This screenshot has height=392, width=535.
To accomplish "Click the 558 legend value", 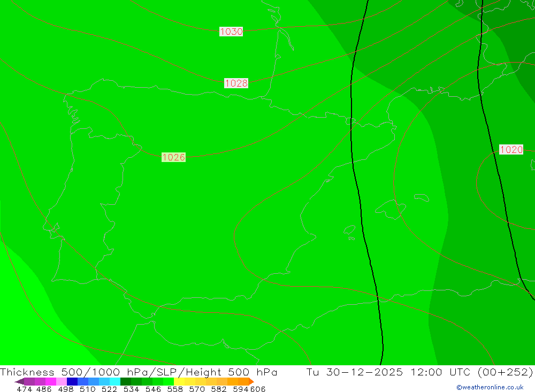I will (x=175, y=389).
